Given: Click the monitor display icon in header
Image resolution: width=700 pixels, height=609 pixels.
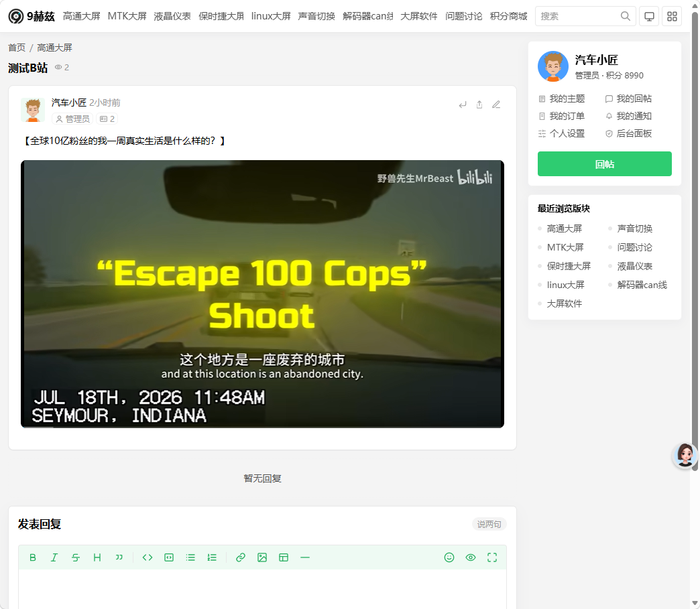Looking at the screenshot, I should 649,17.
